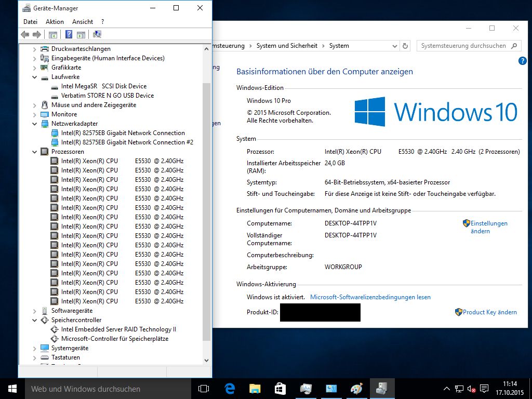Open the address bar history dropdown
The image size is (532, 399).
tap(395, 46)
